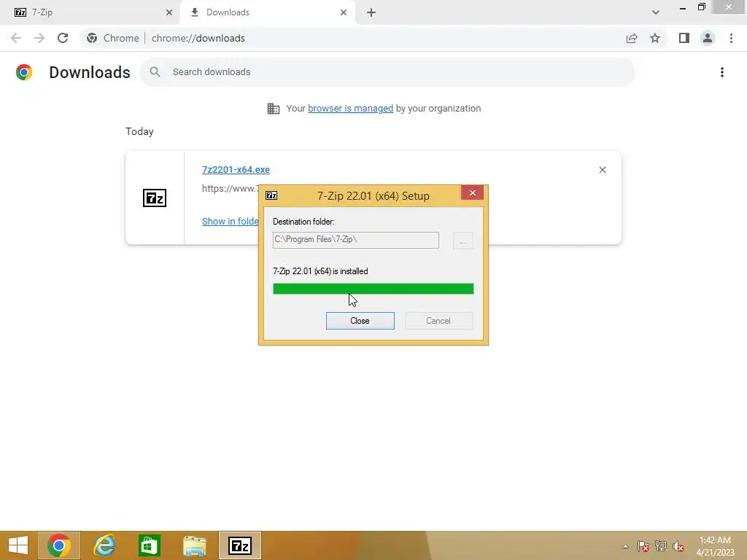Click the disabled Cancel button in Setup

[438, 321]
